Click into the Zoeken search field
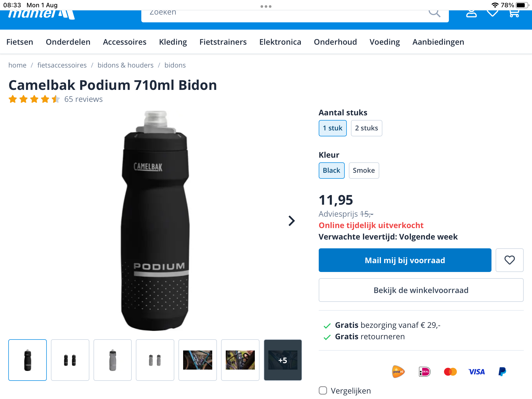The height and width of the screenshot is (399, 532). (x=283, y=14)
